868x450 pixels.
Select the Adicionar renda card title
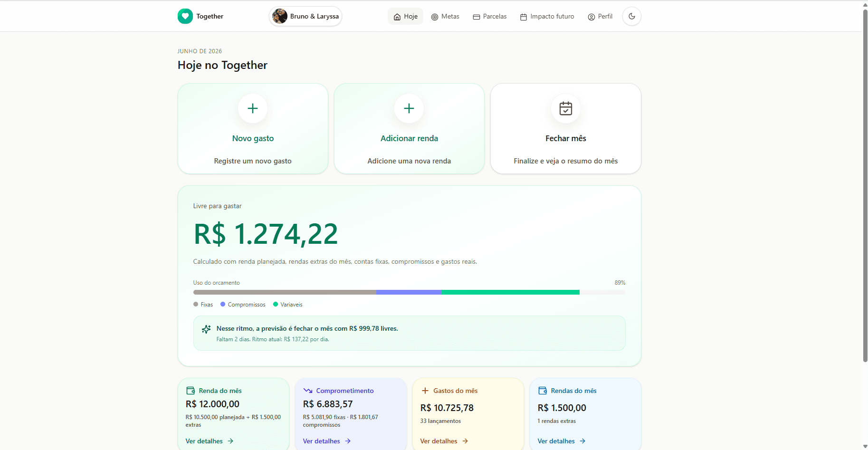(x=409, y=138)
